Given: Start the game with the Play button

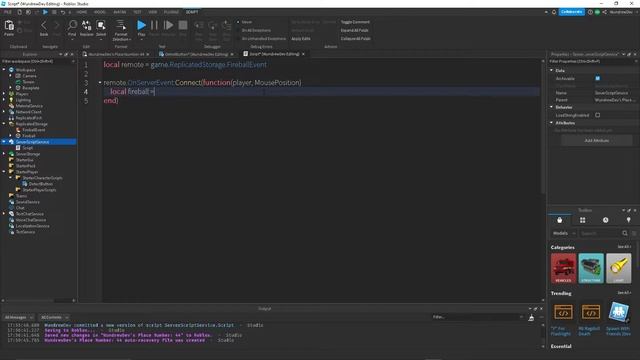Looking at the screenshot, I should (x=141, y=25).
